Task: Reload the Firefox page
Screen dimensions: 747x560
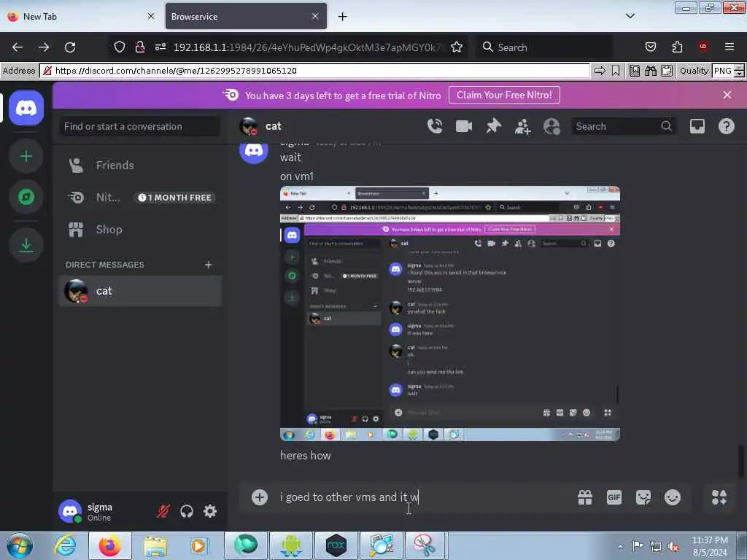Action: [70, 47]
